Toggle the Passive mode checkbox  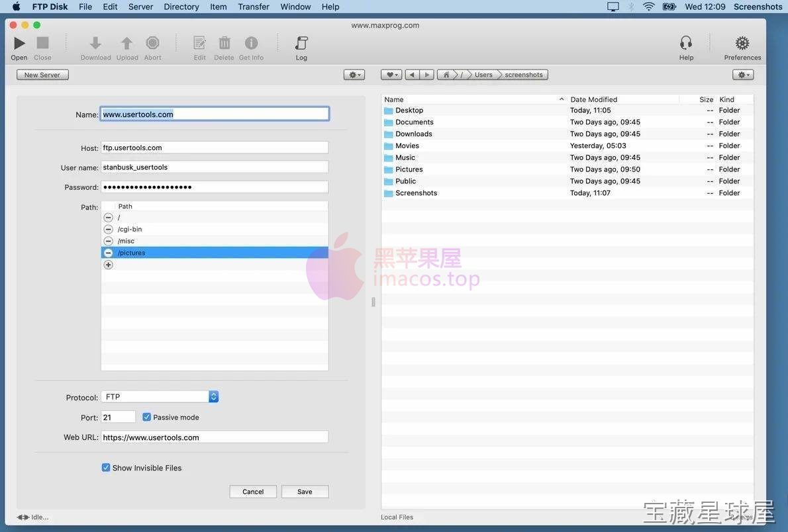pyautogui.click(x=147, y=417)
